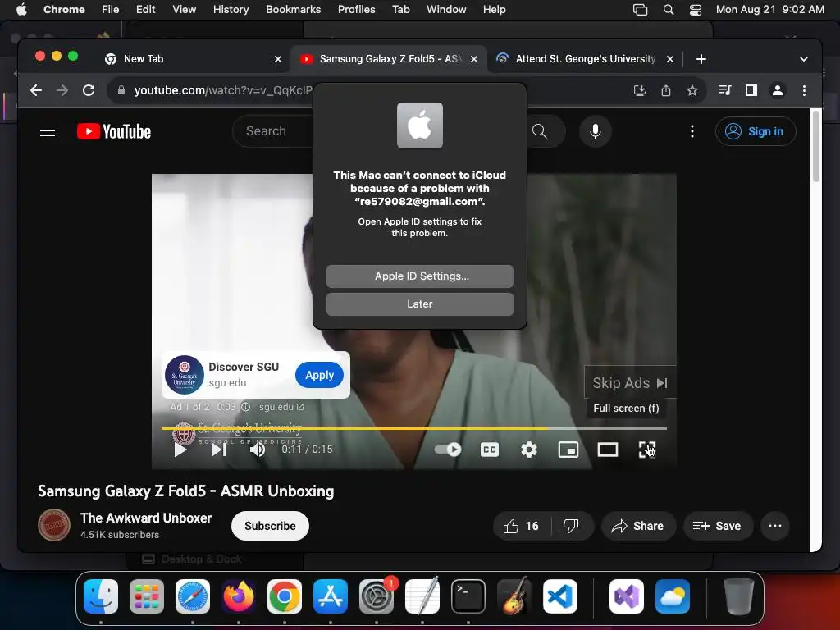Open YouTube settings three-dot menu
840x630 pixels.
[x=692, y=131]
